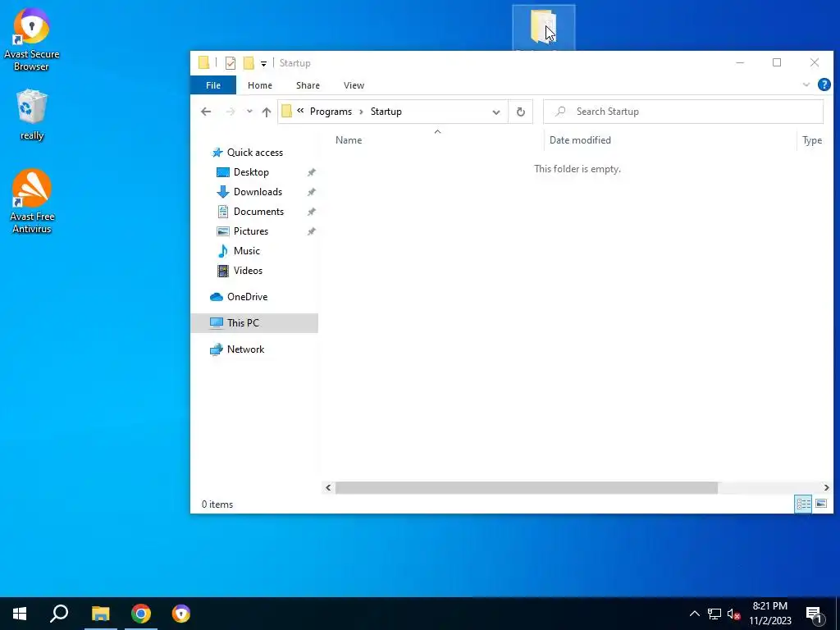Screen dimensions: 840x630
Task: Click the horizontal scrollbar thumb
Action: (526, 487)
